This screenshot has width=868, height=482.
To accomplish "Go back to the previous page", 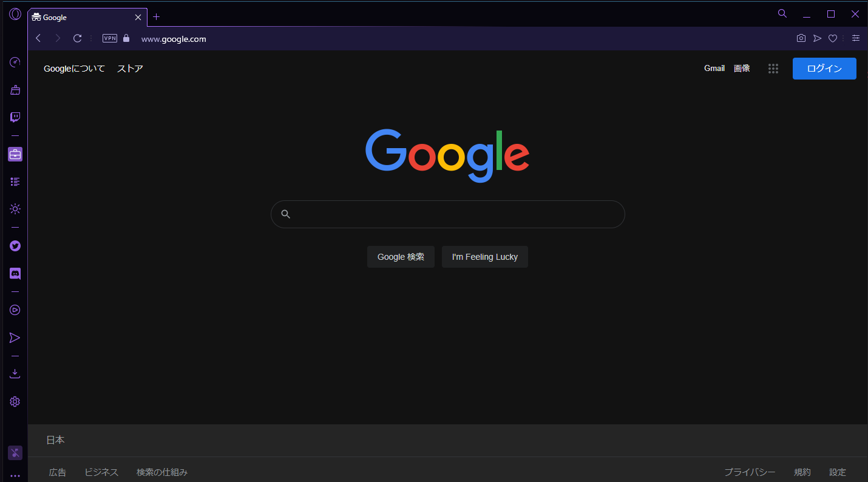I will pos(38,38).
